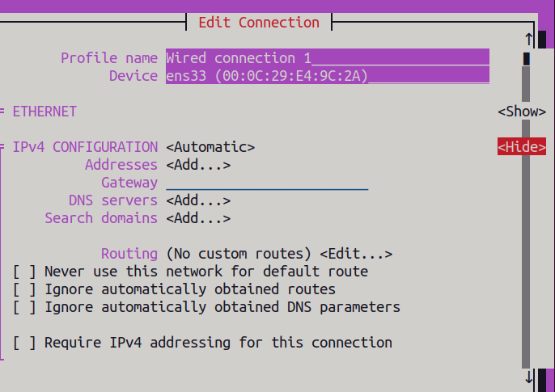Click the scrollbar thumb at top

[527, 59]
